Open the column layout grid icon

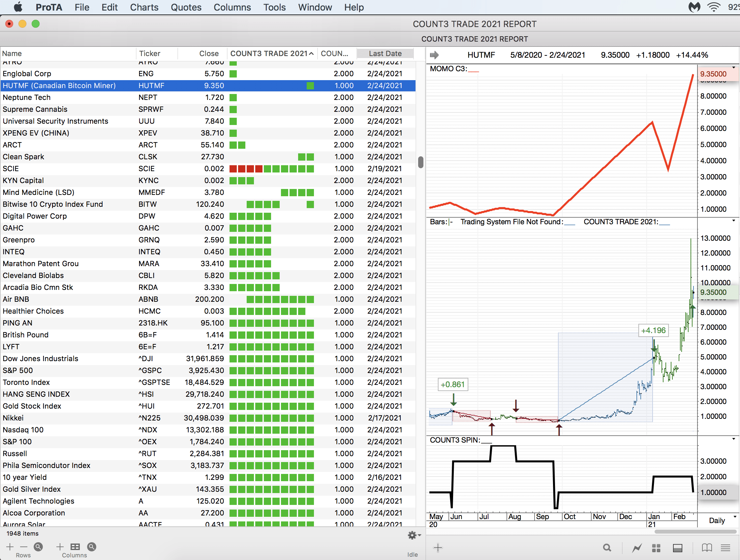point(75,546)
